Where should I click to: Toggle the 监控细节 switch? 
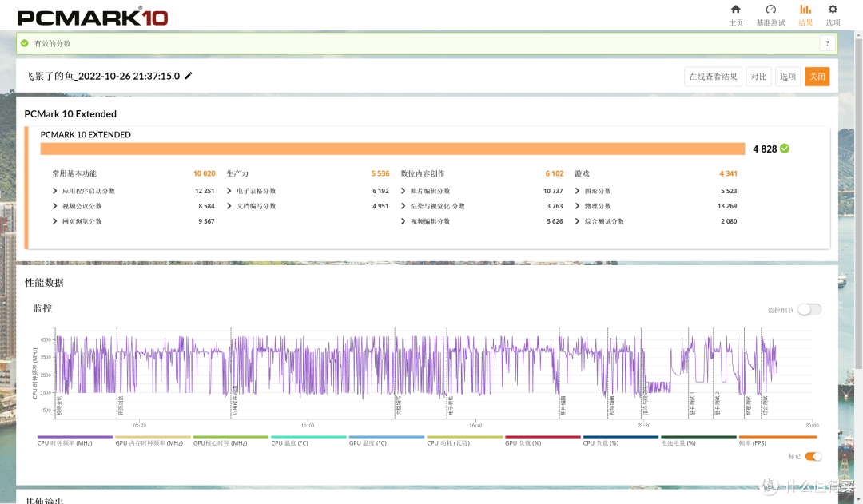coord(809,309)
